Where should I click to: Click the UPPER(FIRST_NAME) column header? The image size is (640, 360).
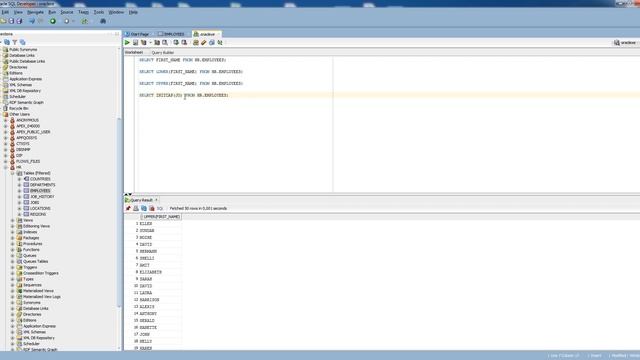tap(162, 217)
